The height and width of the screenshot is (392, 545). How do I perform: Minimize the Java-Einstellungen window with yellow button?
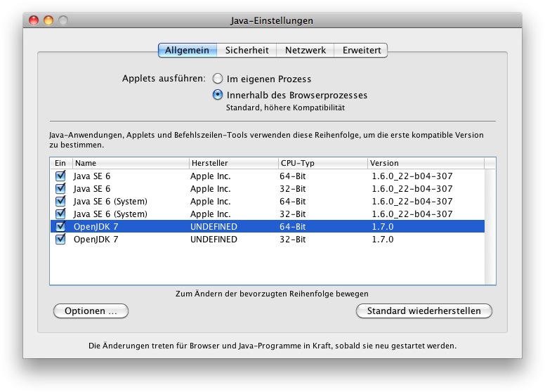click(48, 20)
